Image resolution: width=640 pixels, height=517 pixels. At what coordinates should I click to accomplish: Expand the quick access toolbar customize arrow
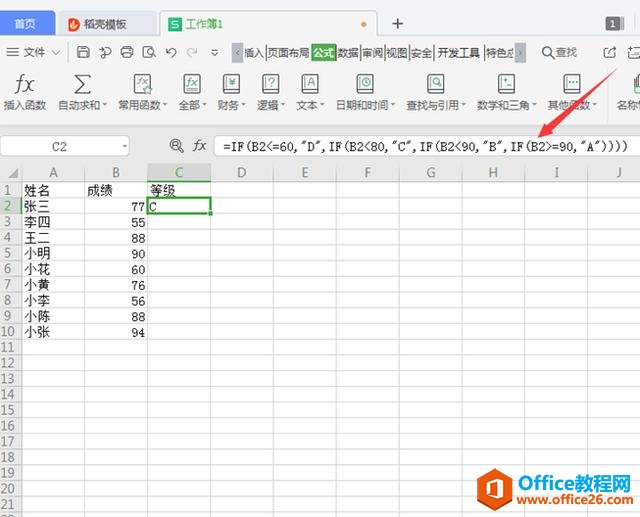[x=215, y=53]
